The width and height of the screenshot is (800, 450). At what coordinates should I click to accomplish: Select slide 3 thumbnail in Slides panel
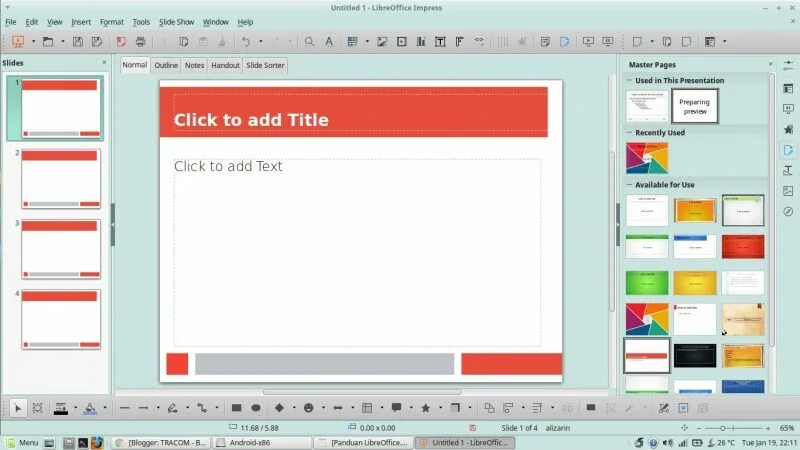[61, 249]
